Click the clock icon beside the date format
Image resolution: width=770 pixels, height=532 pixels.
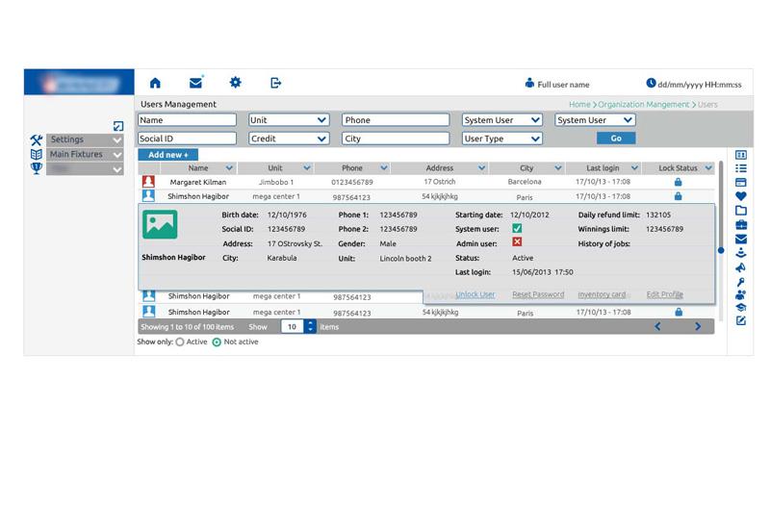tap(651, 83)
